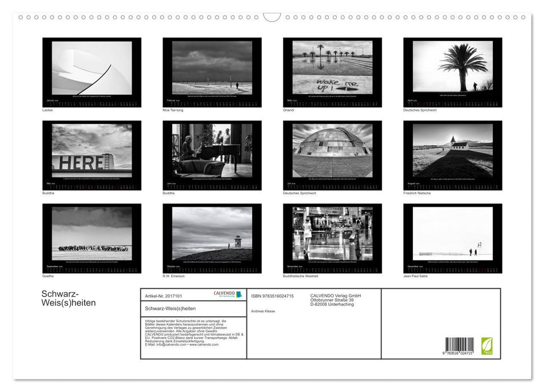Screen dimensions: 544x392
Task: Click the ISBN barcode
Action: (459, 346)
